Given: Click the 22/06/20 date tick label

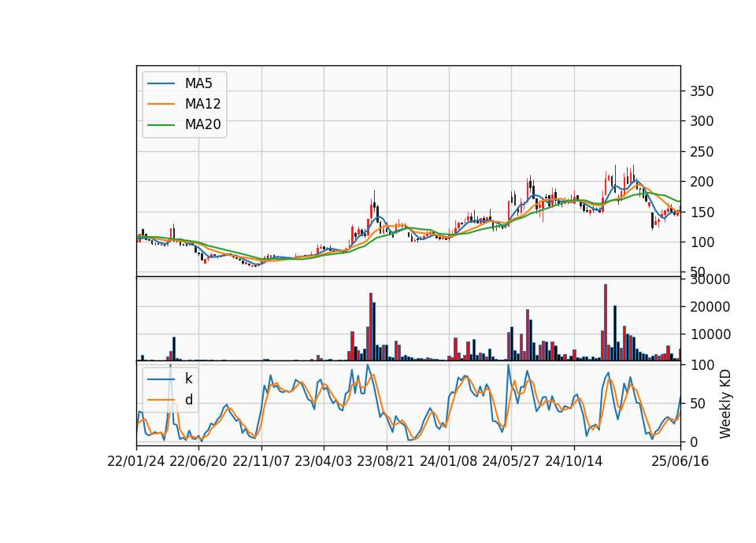Looking at the screenshot, I should (x=198, y=461).
